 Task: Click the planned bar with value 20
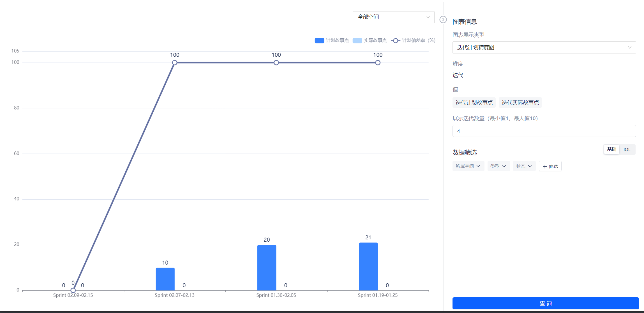pos(267,268)
